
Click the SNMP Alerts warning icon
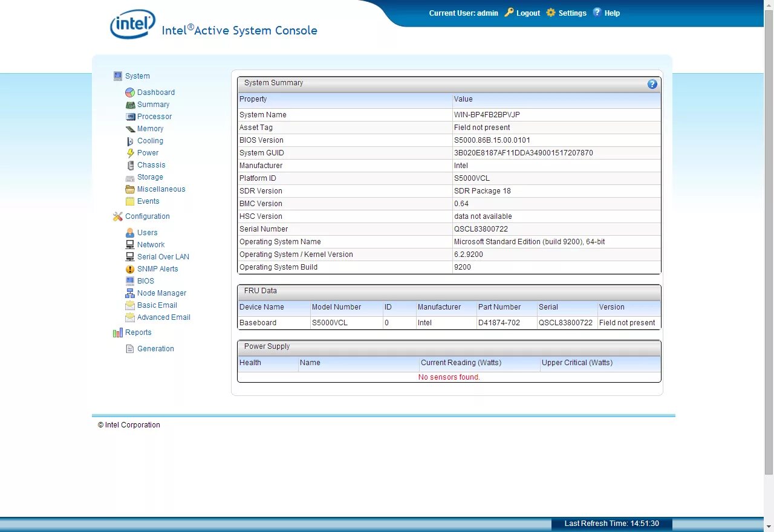point(130,269)
